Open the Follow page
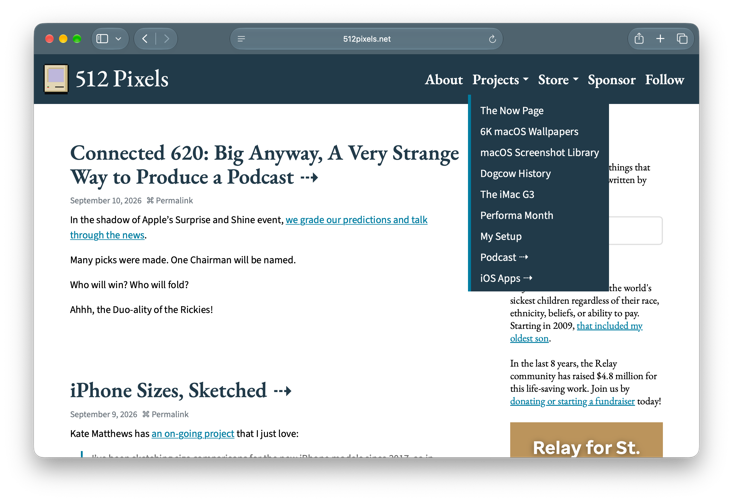 point(664,80)
